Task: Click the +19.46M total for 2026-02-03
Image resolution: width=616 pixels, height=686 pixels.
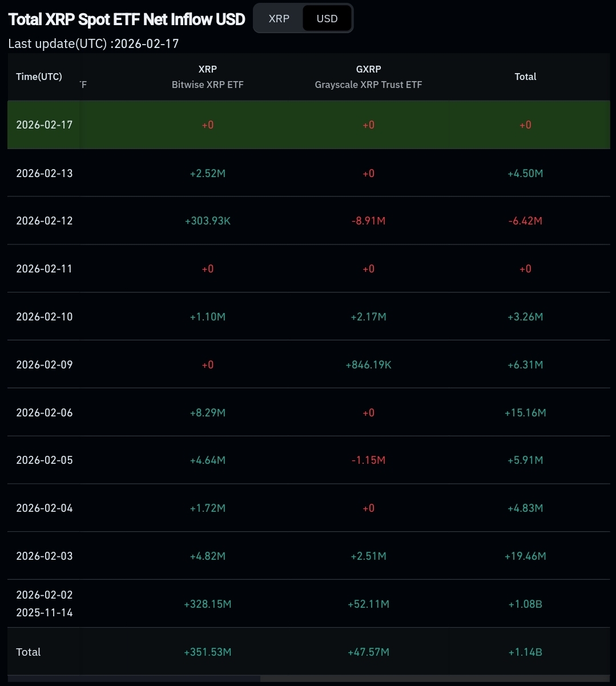Action: click(525, 556)
